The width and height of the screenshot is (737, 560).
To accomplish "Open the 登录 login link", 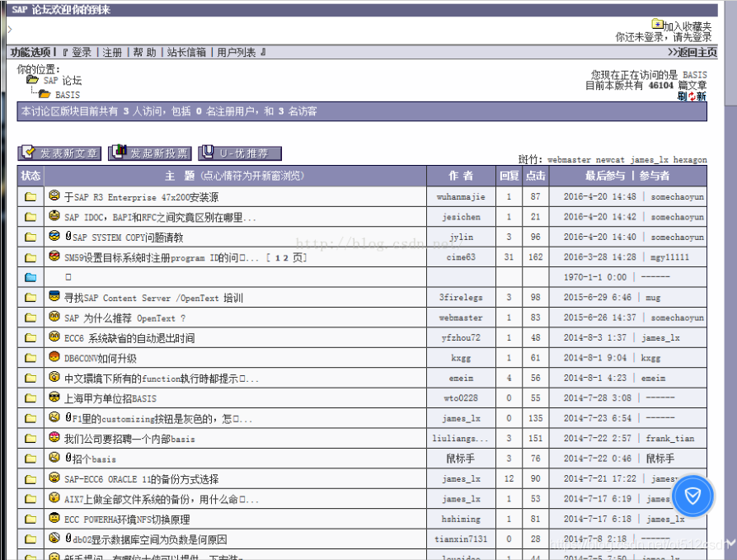I will (x=82, y=52).
